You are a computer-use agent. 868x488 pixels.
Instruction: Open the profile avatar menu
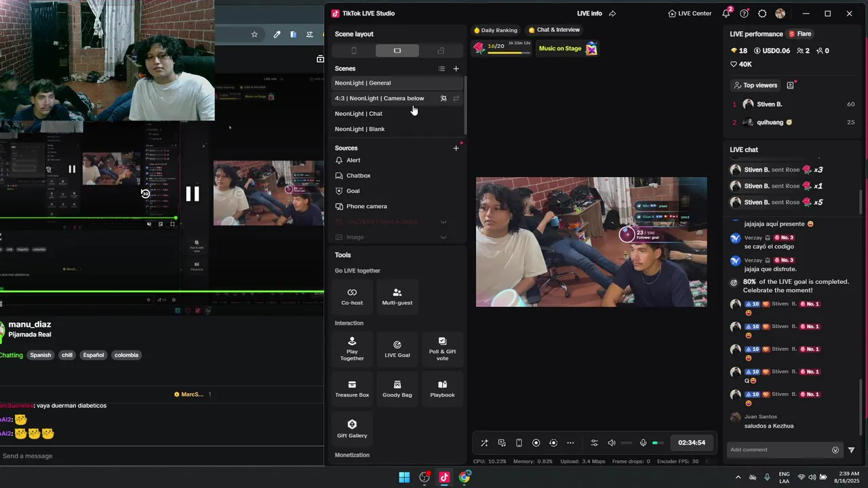[x=781, y=14]
